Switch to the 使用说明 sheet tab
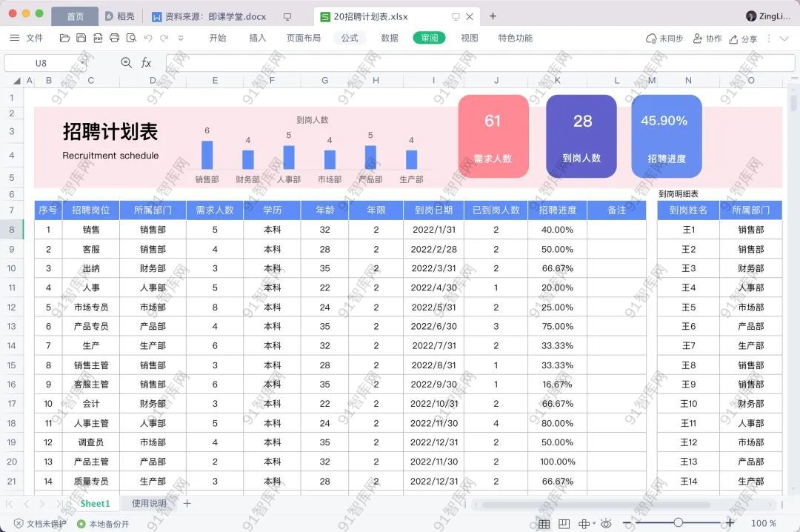The height and width of the screenshot is (532, 800). click(149, 504)
